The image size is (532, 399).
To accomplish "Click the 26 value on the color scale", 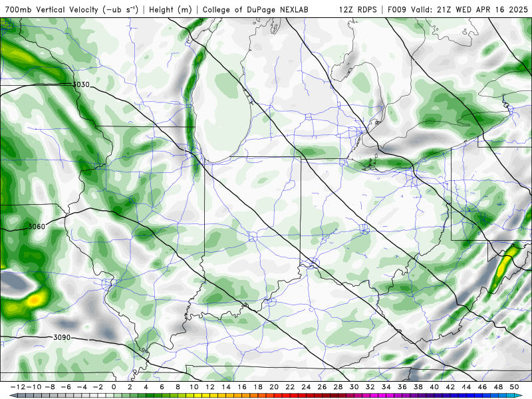I will coord(322,387).
